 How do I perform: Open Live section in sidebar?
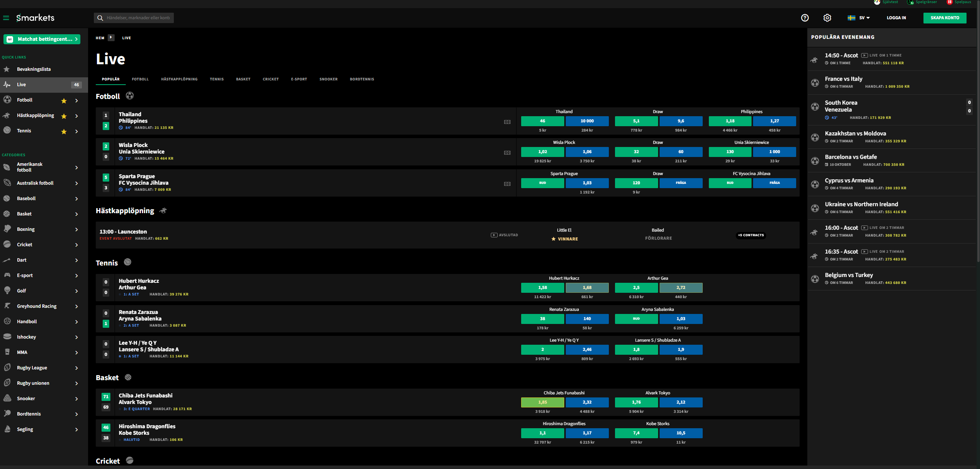(44, 85)
